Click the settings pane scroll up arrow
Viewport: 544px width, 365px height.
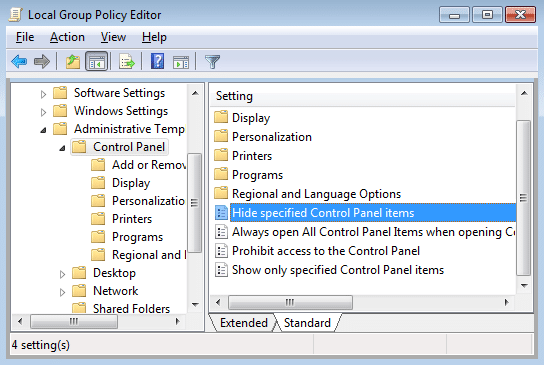[524, 93]
